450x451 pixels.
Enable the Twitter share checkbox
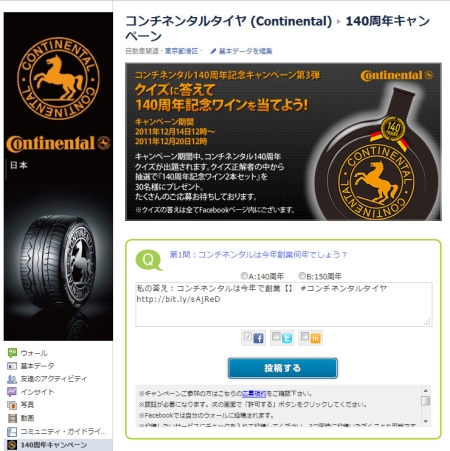click(276, 336)
